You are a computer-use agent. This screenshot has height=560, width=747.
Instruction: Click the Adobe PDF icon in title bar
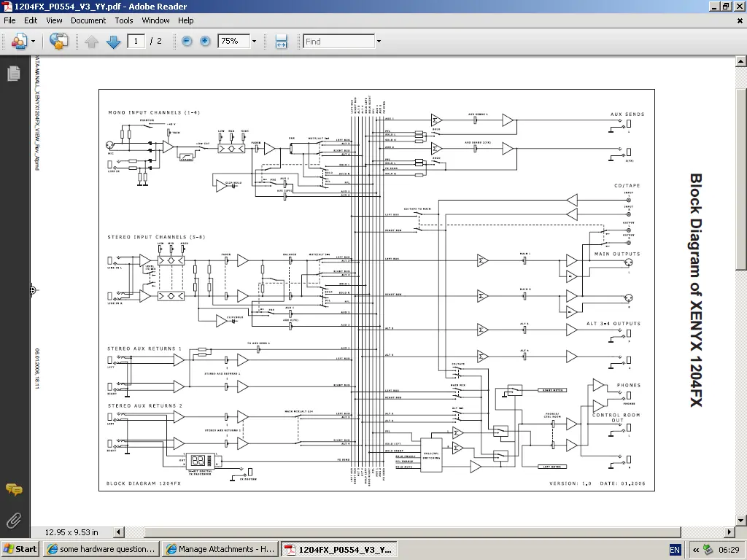[7, 7]
